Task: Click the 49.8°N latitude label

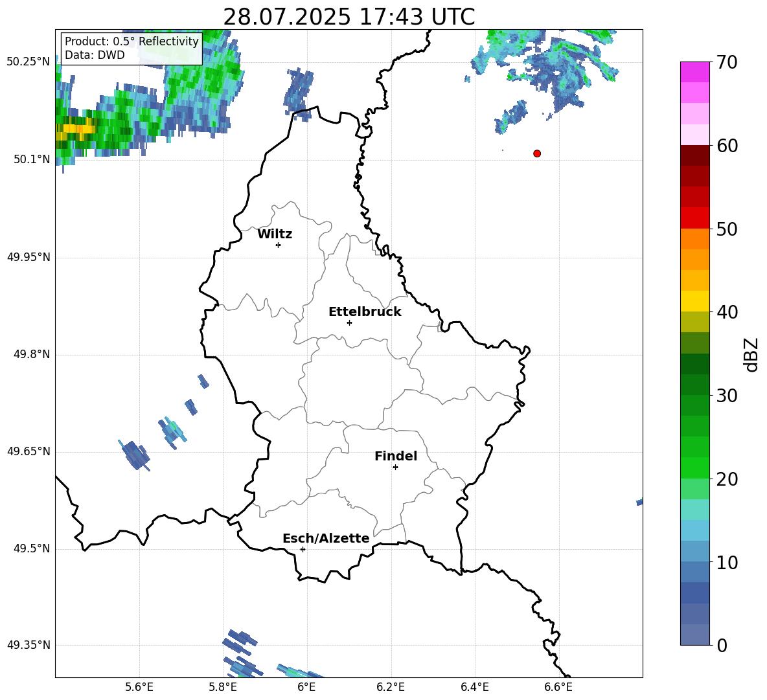Action: coord(32,354)
